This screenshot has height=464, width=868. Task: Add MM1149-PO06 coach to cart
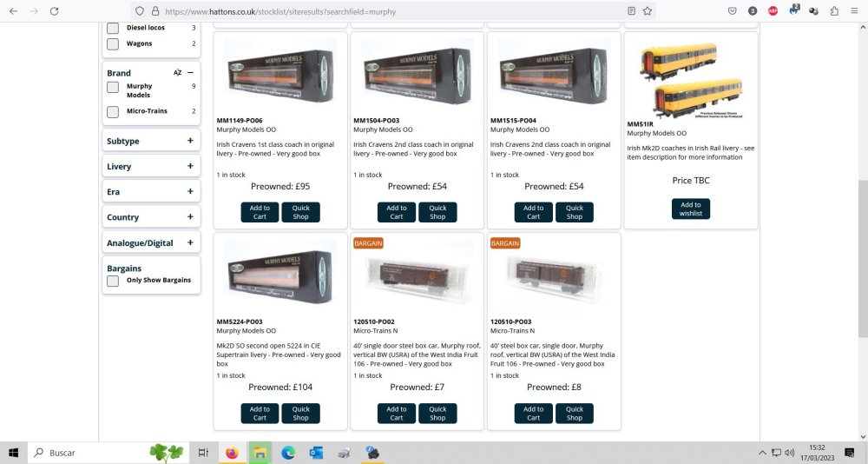click(x=260, y=212)
